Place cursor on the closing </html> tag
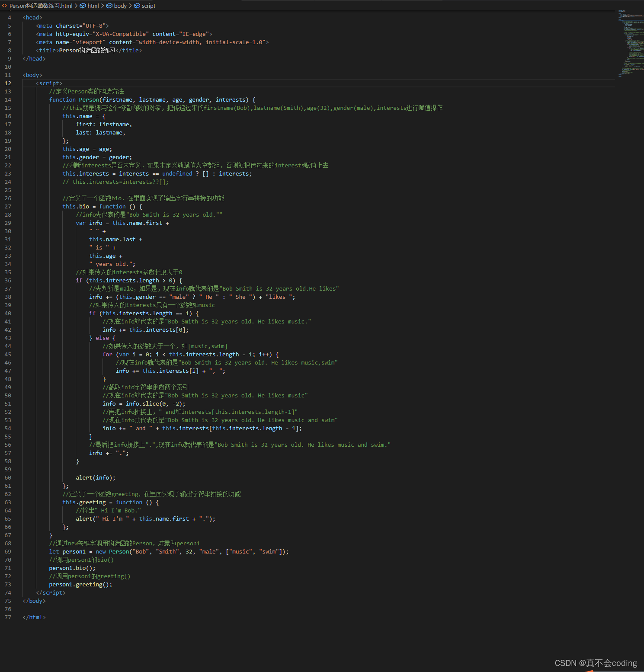The image size is (644, 672). point(34,617)
